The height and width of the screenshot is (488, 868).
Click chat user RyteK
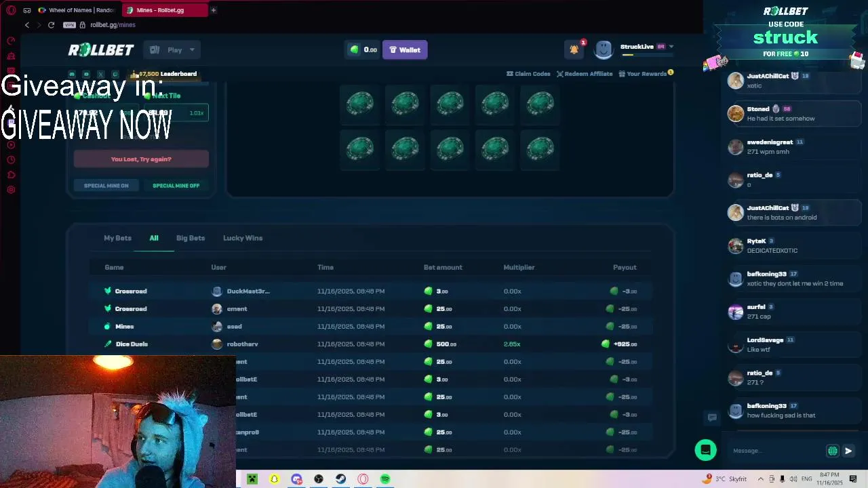tap(756, 241)
